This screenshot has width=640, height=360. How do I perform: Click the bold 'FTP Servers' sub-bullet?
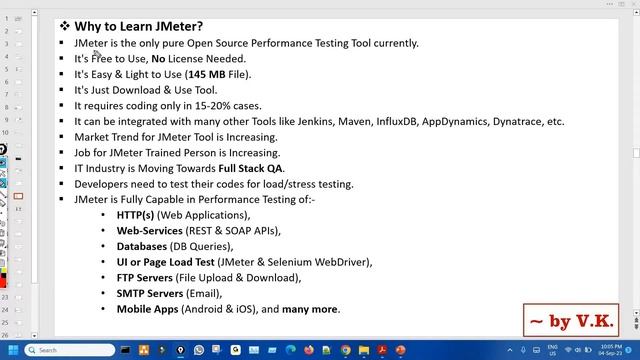[x=144, y=278]
